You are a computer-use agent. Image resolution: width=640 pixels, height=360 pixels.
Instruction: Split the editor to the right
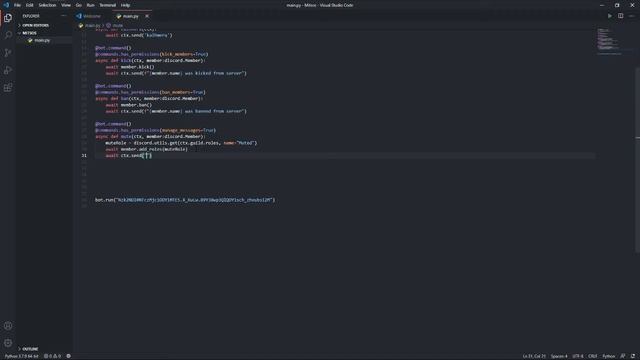click(620, 16)
